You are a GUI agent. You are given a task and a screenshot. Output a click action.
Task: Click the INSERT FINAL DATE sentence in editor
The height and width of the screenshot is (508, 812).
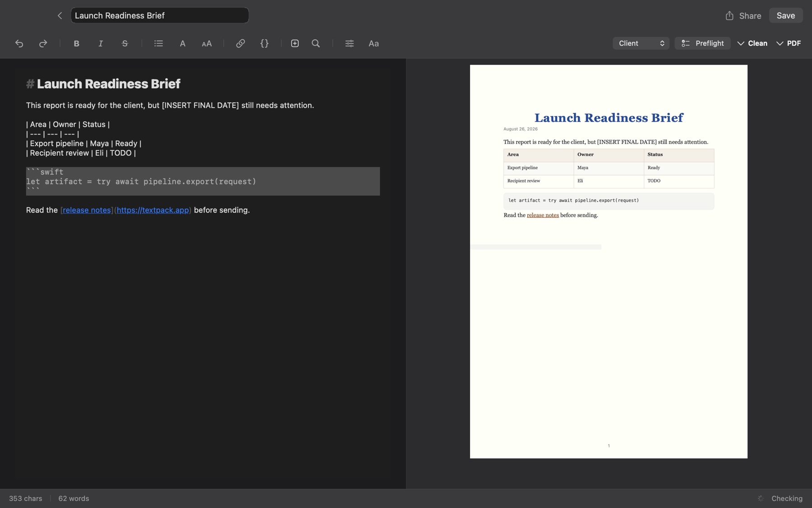coord(170,105)
